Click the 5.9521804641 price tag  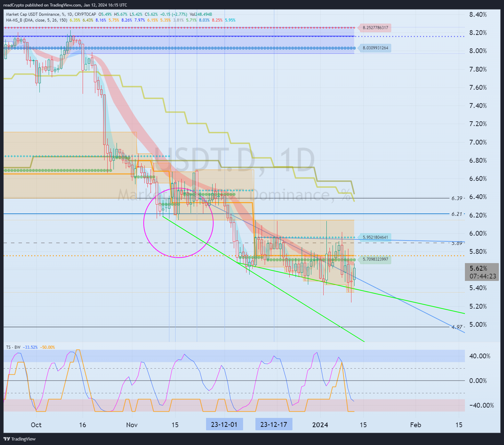[374, 237]
